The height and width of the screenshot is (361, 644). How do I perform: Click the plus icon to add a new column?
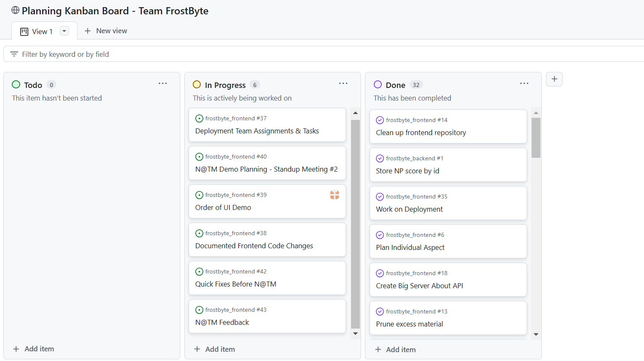pos(554,79)
